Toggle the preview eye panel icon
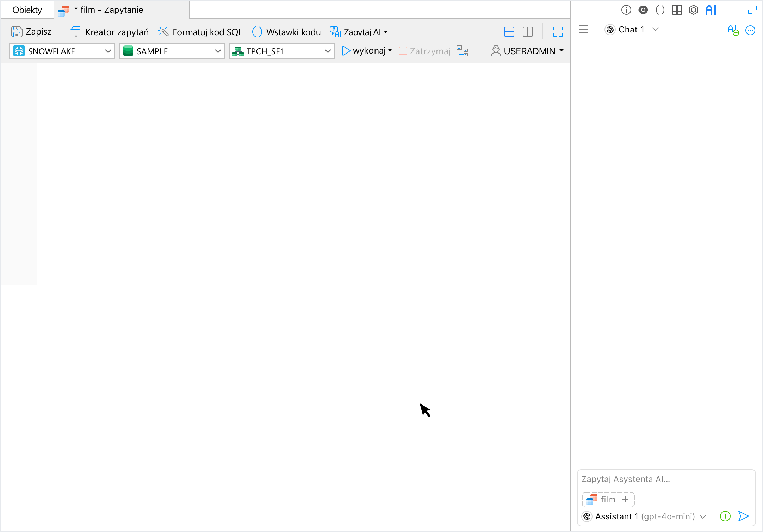763x532 pixels. (643, 10)
